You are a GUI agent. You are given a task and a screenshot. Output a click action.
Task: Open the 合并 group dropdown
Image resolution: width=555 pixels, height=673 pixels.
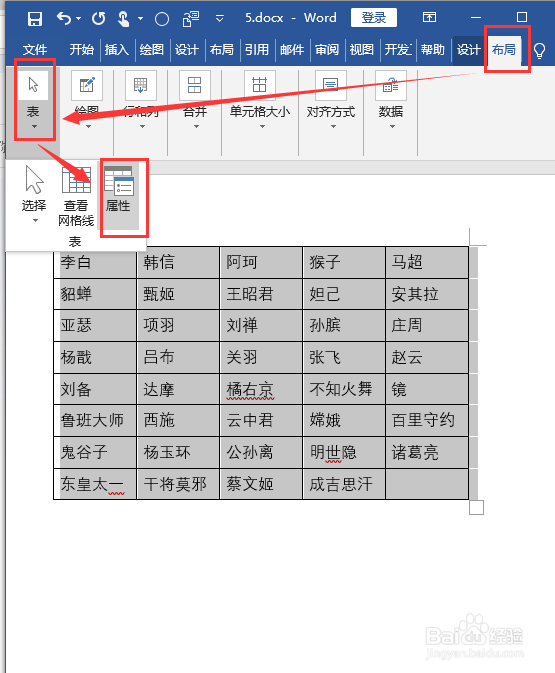[x=195, y=100]
